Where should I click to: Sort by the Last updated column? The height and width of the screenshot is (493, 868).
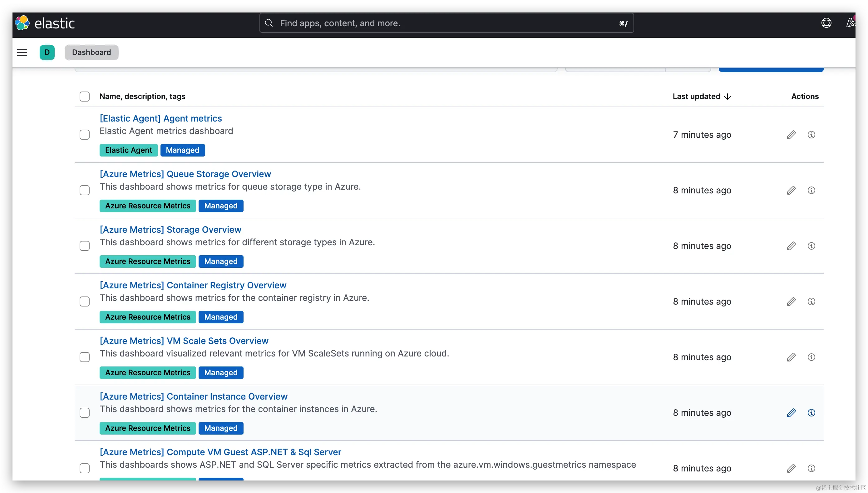point(702,97)
